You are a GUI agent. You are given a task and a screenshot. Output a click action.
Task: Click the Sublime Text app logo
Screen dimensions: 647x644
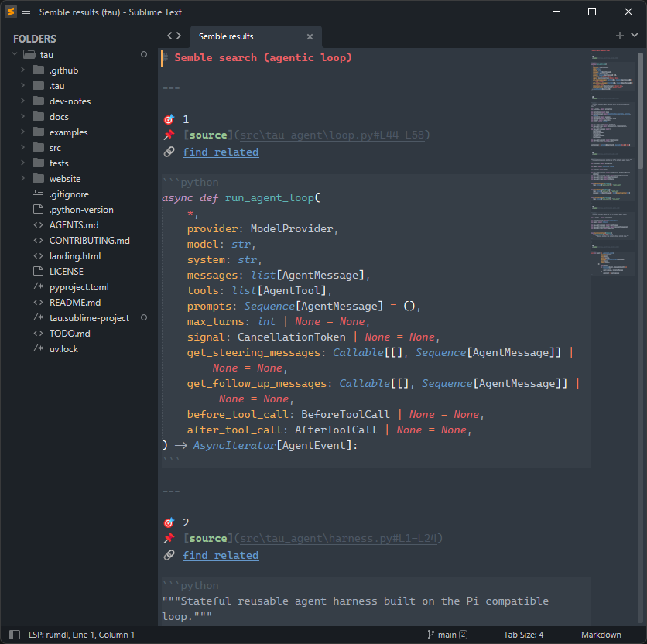coord(11,12)
